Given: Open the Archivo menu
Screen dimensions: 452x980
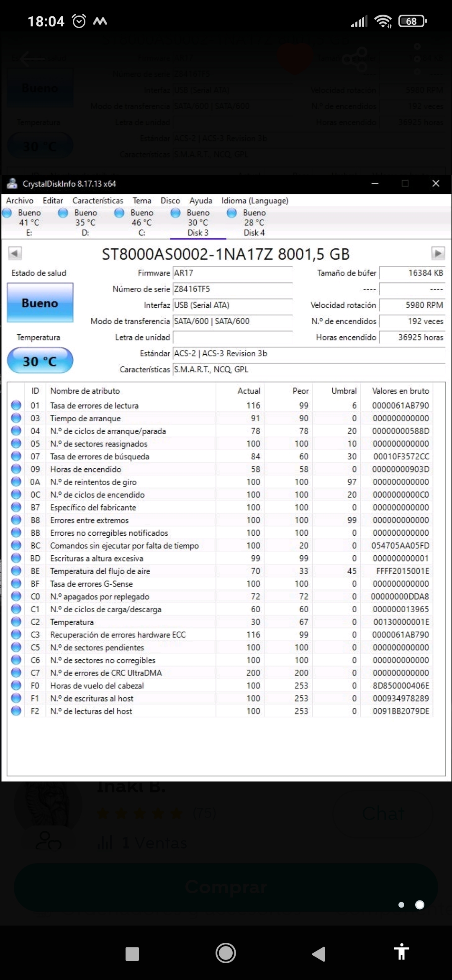Looking at the screenshot, I should point(19,201).
